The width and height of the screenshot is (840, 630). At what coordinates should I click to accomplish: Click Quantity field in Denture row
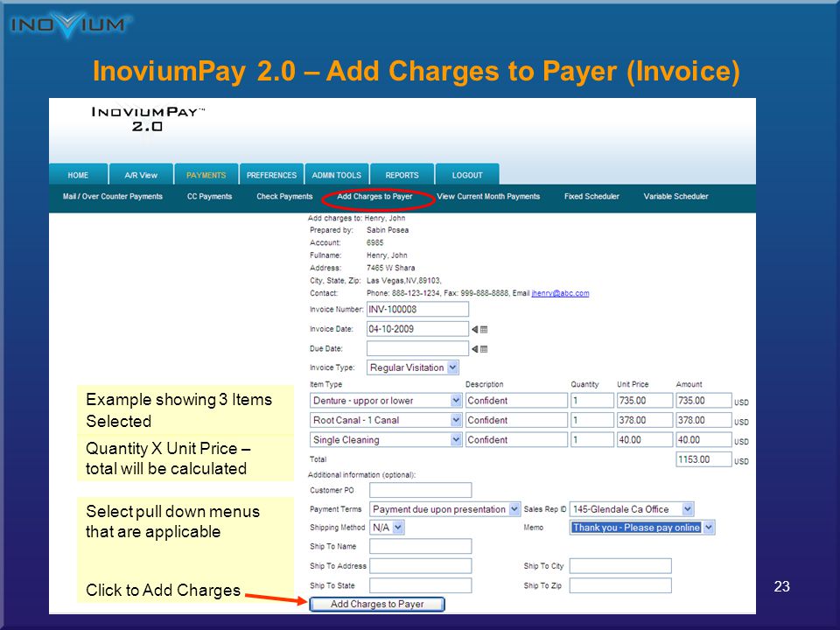tap(592, 400)
